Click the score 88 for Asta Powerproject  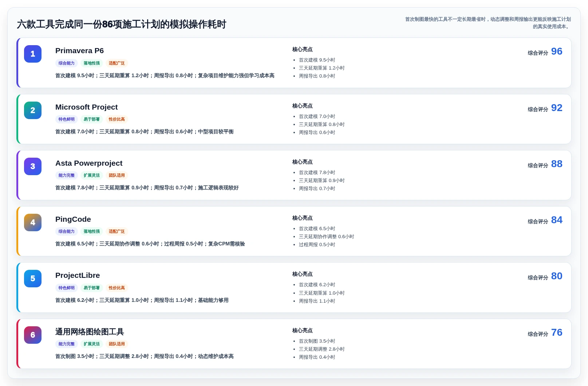click(557, 164)
